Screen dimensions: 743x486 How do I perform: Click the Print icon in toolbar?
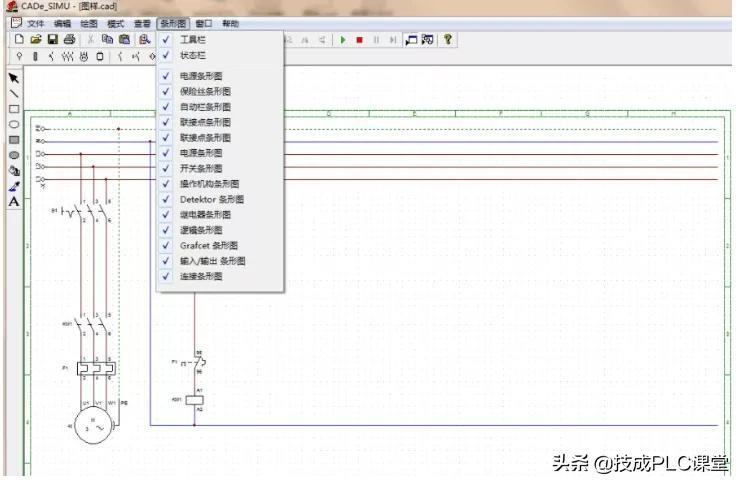(x=69, y=39)
